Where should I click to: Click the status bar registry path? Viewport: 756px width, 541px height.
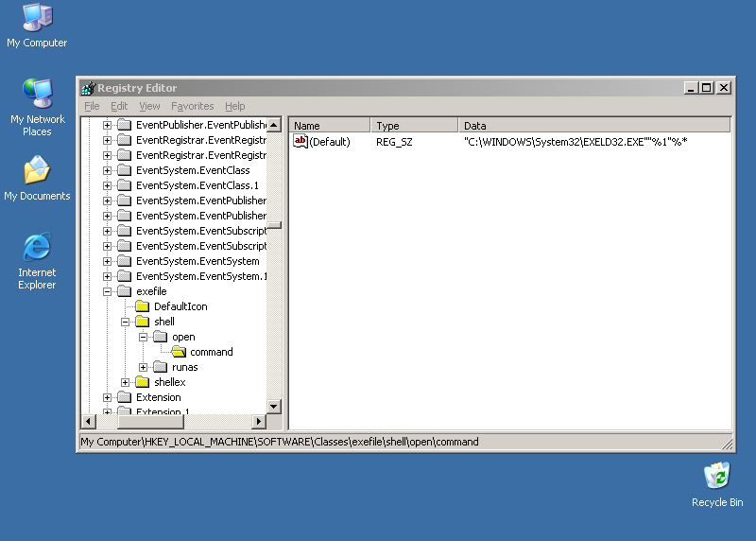tap(280, 442)
